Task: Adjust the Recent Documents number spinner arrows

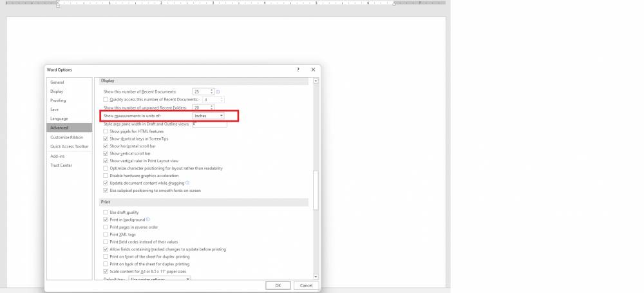Action: pyautogui.click(x=212, y=91)
